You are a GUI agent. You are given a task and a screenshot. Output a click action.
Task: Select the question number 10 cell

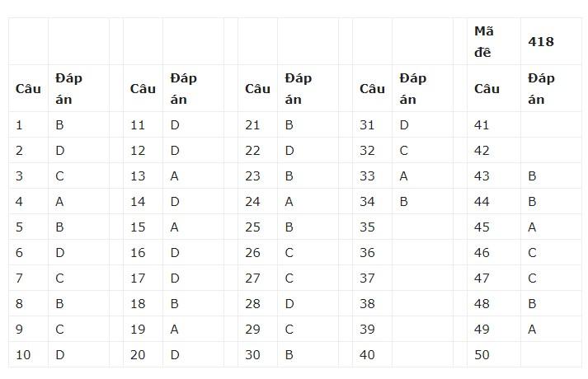point(23,354)
